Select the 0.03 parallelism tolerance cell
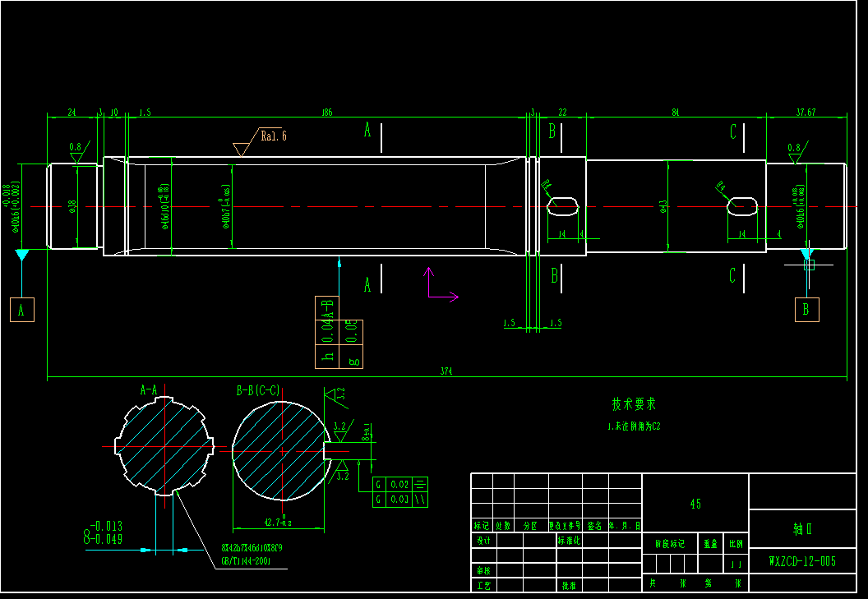This screenshot has height=599, width=868. (x=399, y=500)
